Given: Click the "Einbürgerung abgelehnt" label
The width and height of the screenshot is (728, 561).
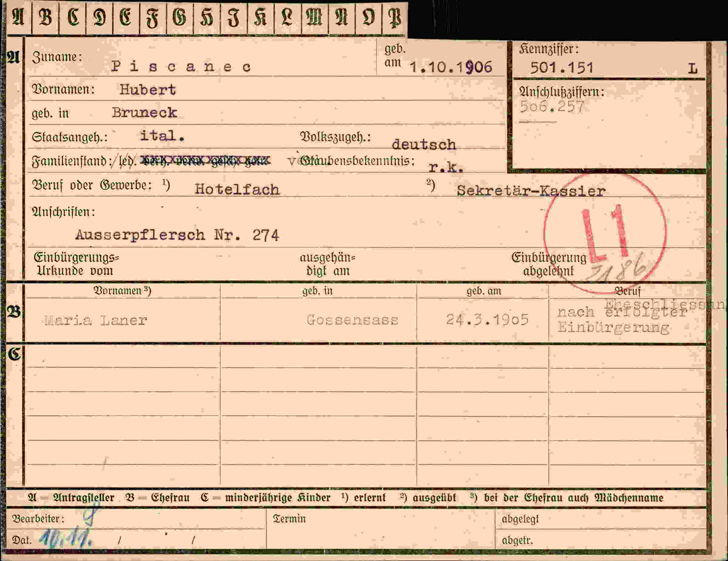Looking at the screenshot, I should (x=549, y=264).
